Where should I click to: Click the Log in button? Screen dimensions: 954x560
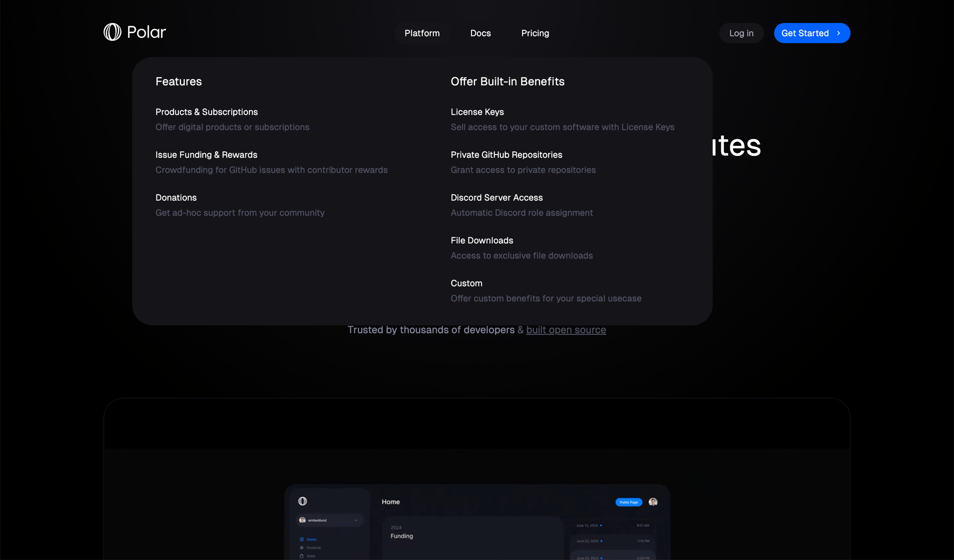741,33
